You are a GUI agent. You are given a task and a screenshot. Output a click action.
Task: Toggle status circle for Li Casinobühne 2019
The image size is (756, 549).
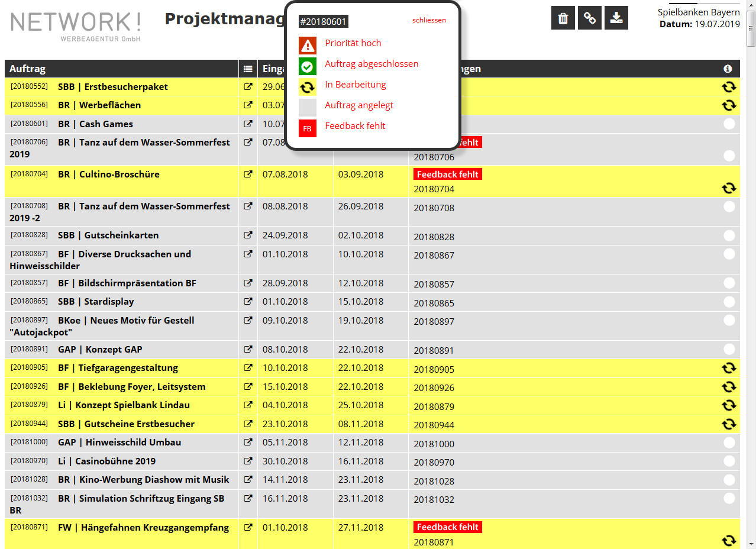point(729,461)
